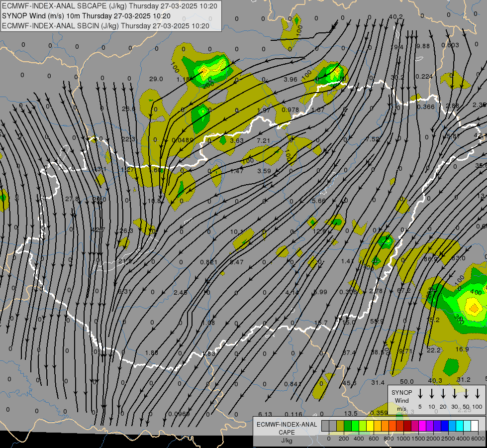Click the SBCAPE title line

coord(109,6)
